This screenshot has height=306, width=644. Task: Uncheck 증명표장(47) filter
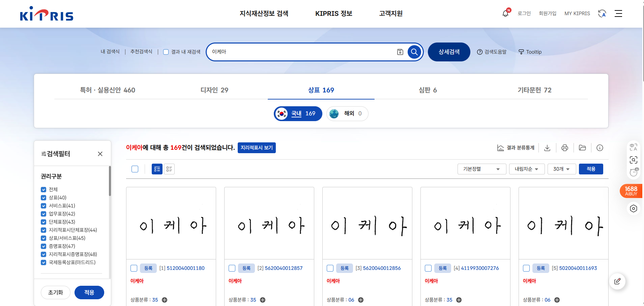pyautogui.click(x=43, y=246)
